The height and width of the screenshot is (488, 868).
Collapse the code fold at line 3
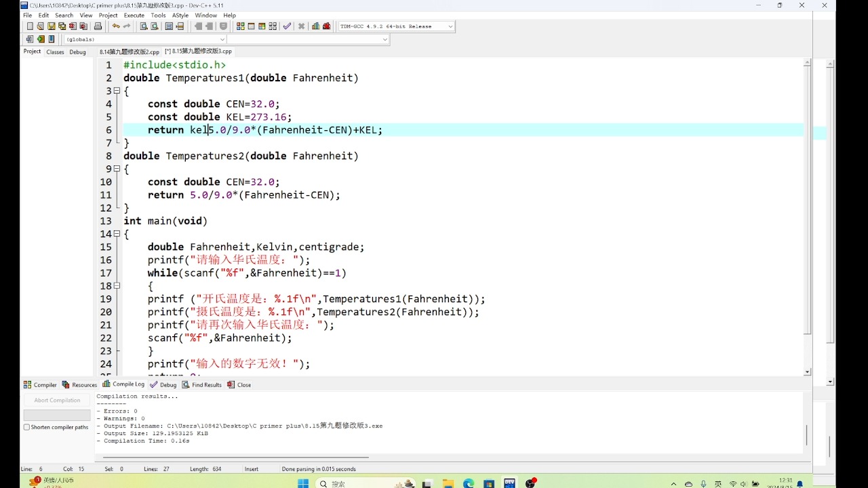[117, 91]
